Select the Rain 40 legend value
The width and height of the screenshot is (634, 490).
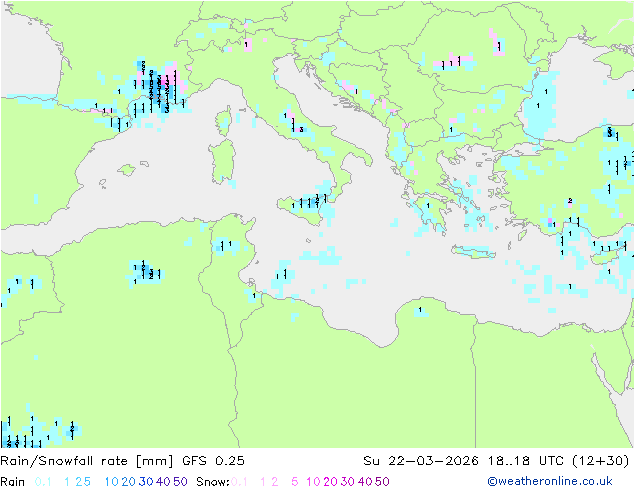[x=163, y=482]
